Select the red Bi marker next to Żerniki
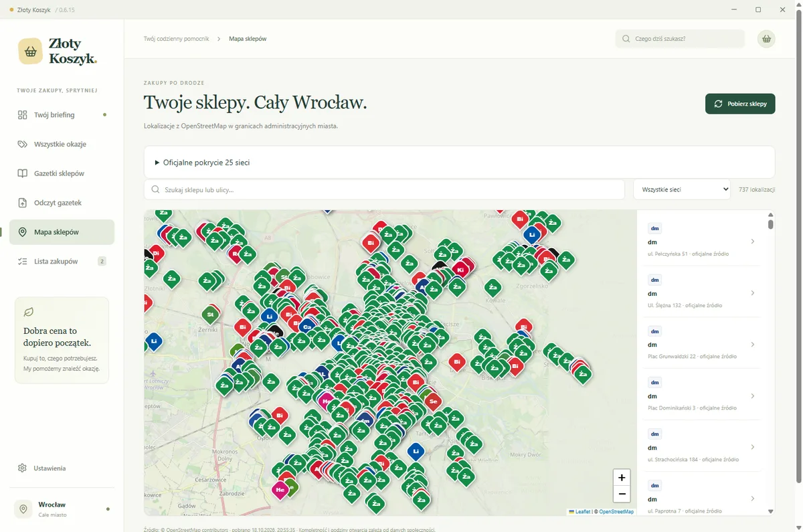The image size is (803, 532). tap(242, 327)
